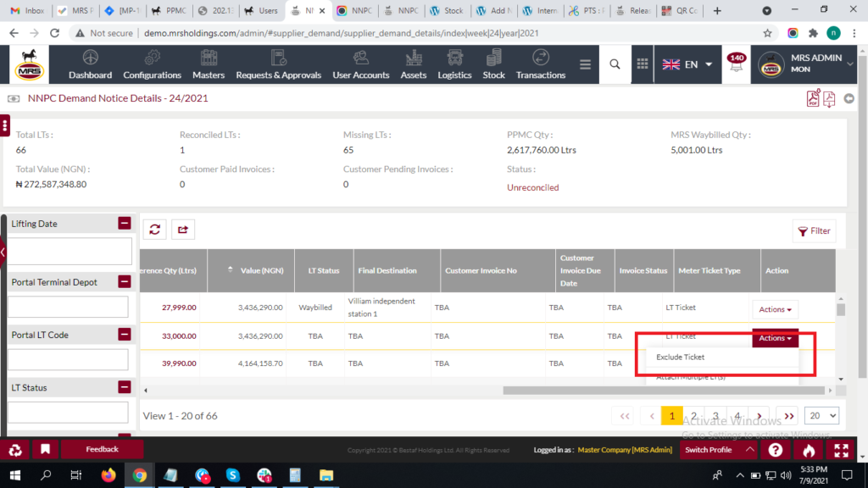Image resolution: width=868 pixels, height=488 pixels.
Task: Open the hamburger more-menu icon
Action: (x=585, y=64)
